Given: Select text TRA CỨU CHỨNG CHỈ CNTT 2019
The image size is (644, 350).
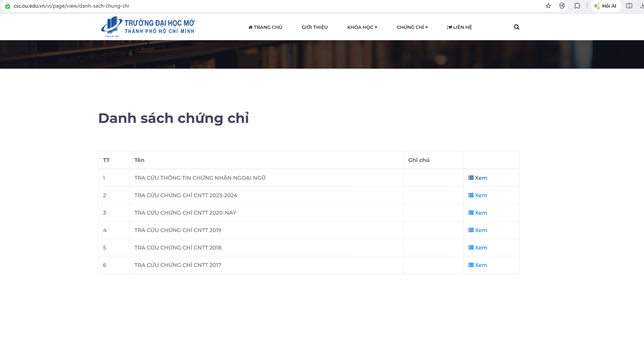Looking at the screenshot, I should click(x=178, y=230).
